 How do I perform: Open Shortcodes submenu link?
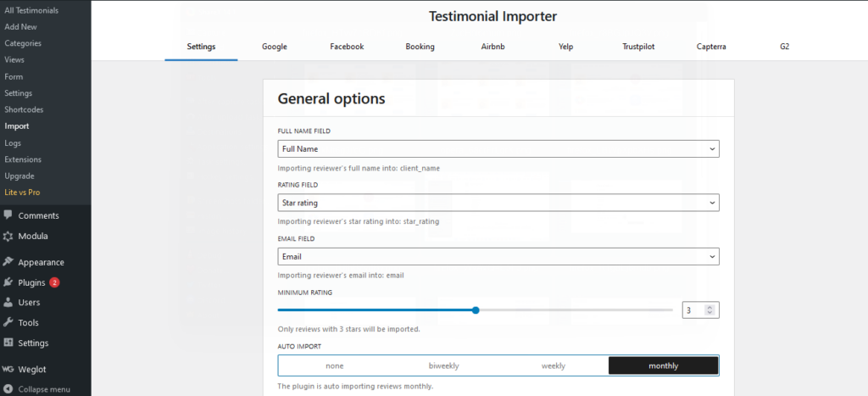tap(24, 109)
